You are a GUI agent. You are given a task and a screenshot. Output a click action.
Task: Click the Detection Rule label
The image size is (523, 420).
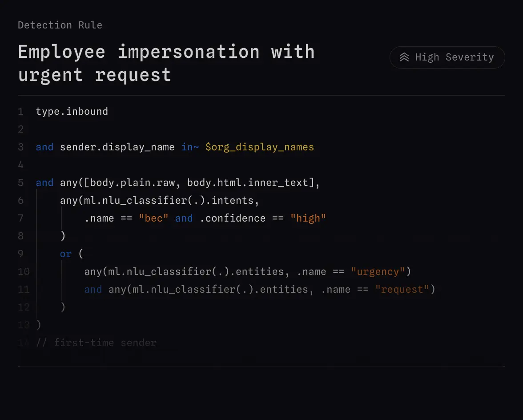(x=60, y=25)
